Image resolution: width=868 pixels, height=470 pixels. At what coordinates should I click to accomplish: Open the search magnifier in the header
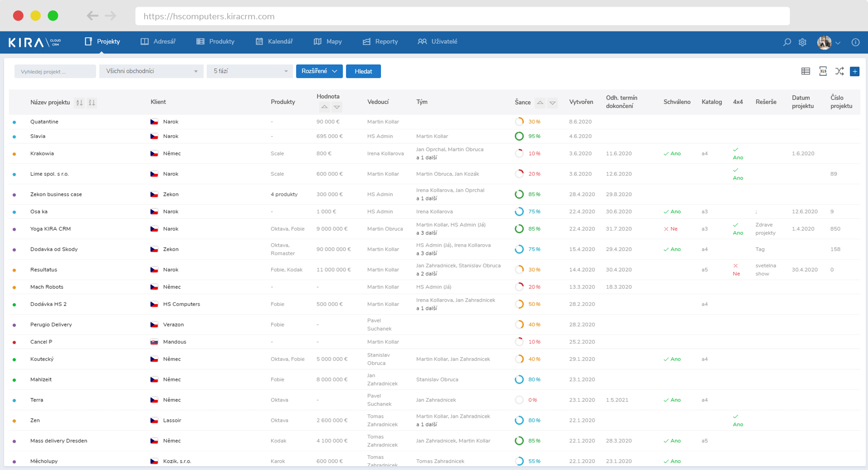(x=787, y=42)
